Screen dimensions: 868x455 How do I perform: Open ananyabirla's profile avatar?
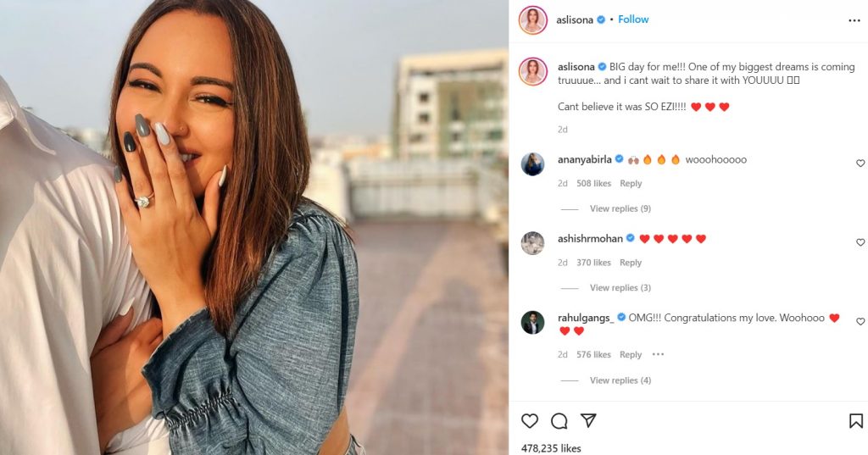pyautogui.click(x=532, y=164)
